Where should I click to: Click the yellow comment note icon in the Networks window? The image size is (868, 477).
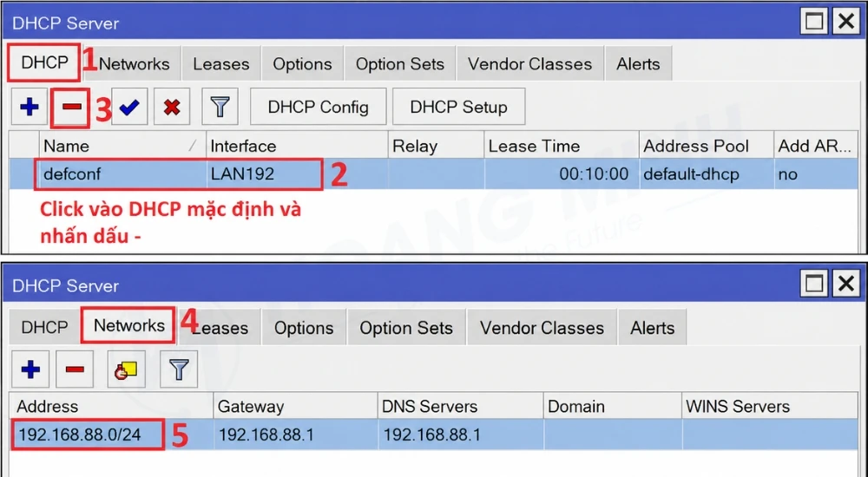[x=126, y=369]
